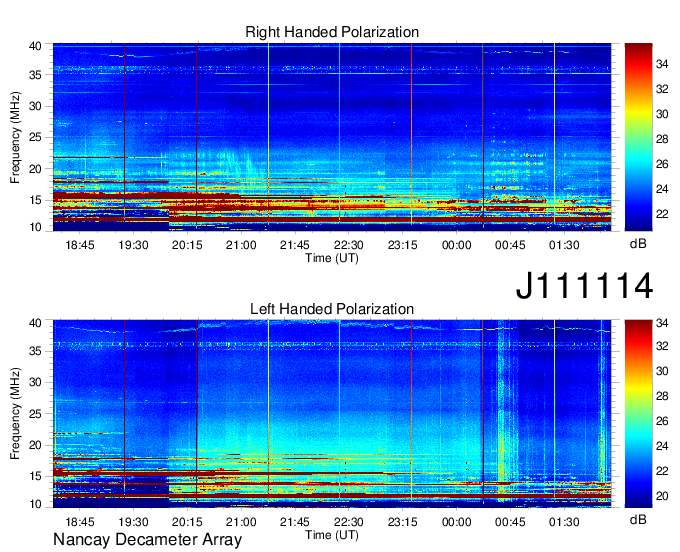Click the "40" MHz tick of right-handed plot
The image size is (680, 552).
click(36, 46)
